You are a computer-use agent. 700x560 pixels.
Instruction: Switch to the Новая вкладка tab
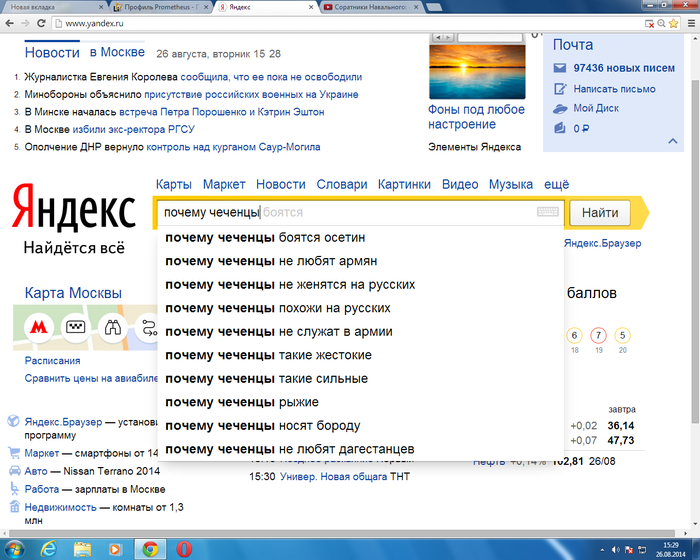[53, 7]
